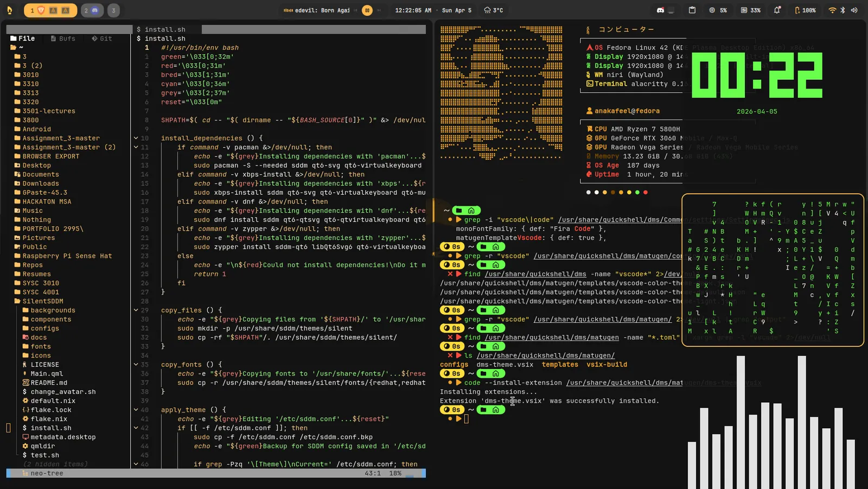Collapse the SilentSDDM folder

click(38, 301)
